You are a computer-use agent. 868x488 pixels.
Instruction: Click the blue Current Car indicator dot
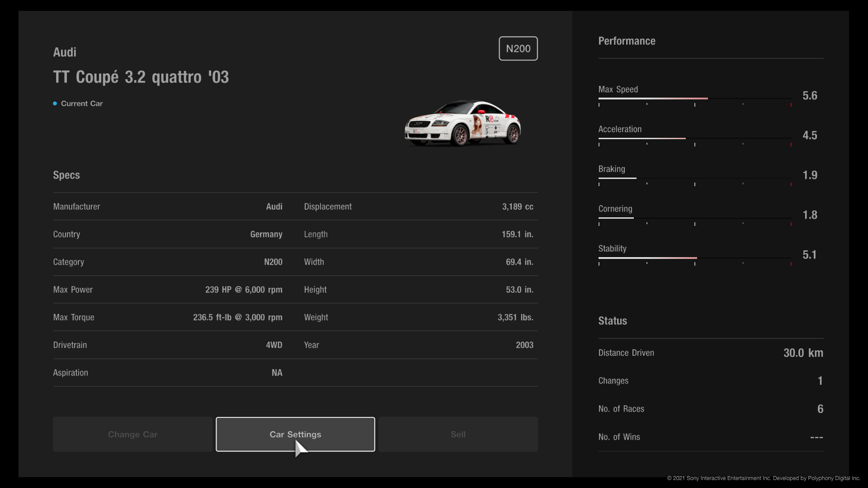click(x=55, y=103)
